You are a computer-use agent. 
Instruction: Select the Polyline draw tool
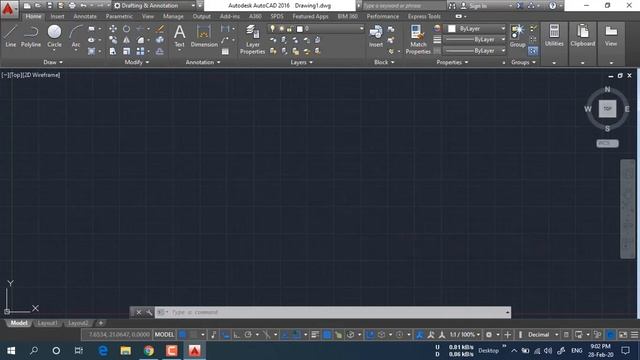click(x=31, y=36)
